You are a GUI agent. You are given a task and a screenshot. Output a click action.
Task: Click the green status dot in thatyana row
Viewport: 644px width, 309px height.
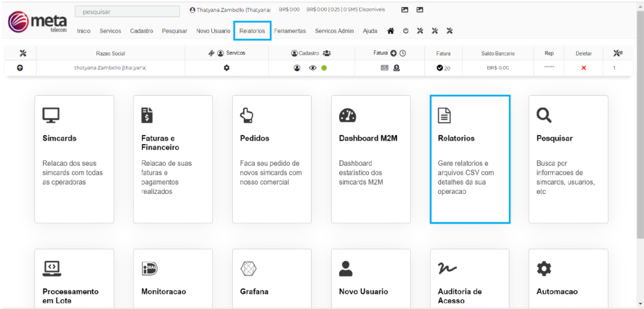click(x=324, y=68)
